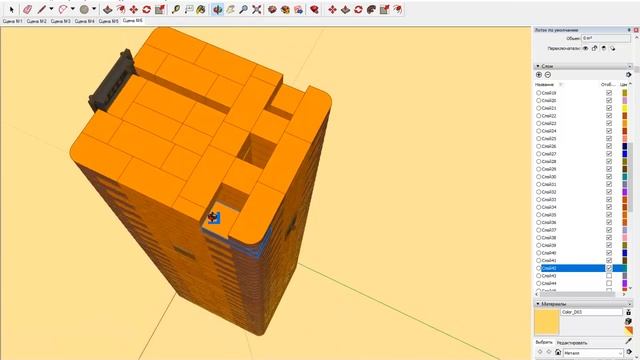The width and height of the screenshot is (640, 360).
Task: Check visibility of Слой44
Action: pos(609,283)
